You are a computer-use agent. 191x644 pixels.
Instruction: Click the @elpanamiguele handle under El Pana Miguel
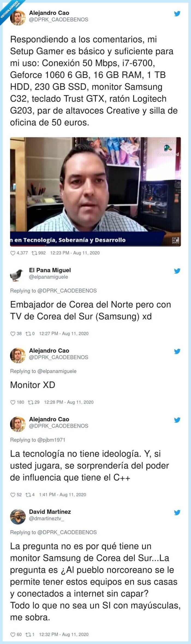pyautogui.click(x=49, y=277)
